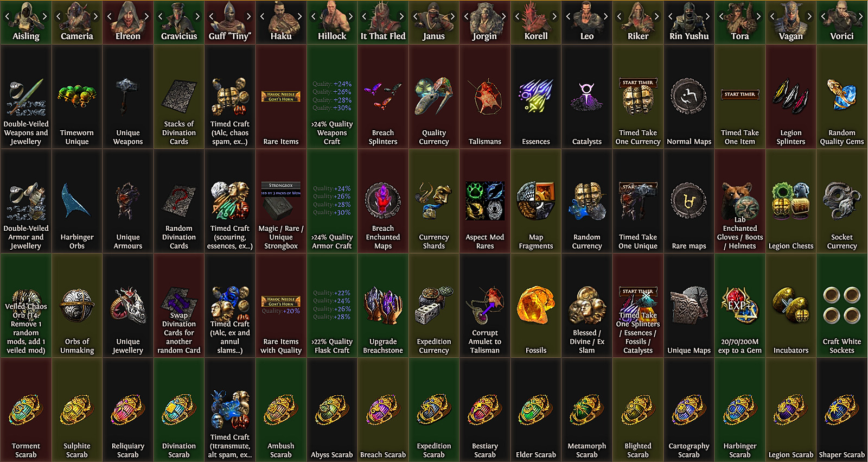Click the Craft White Sockets icon
868x462 pixels.
841,306
